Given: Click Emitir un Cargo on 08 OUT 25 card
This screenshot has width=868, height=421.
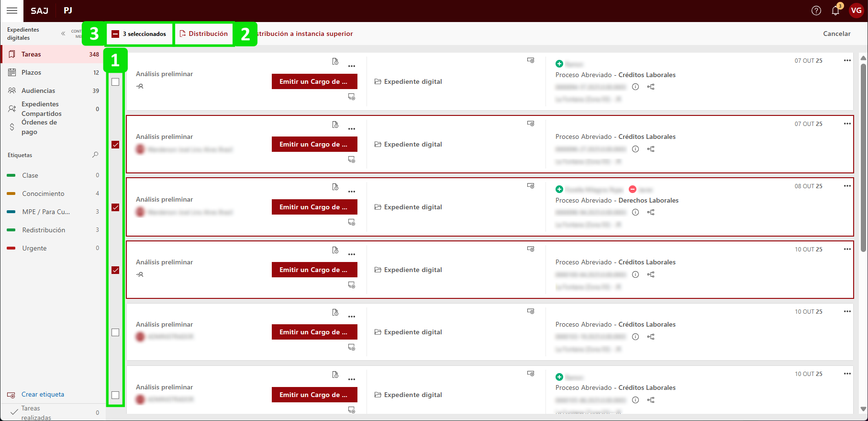Looking at the screenshot, I should (314, 207).
